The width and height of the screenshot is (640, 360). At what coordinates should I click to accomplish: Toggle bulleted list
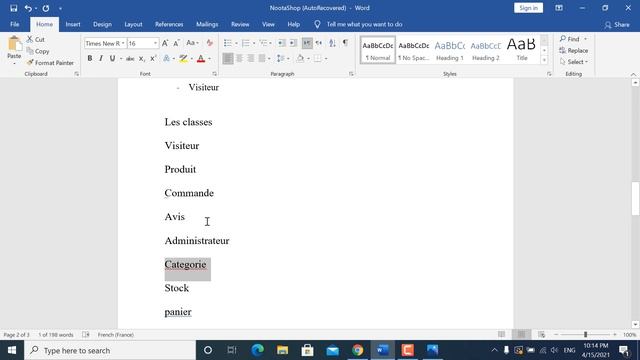(228, 43)
